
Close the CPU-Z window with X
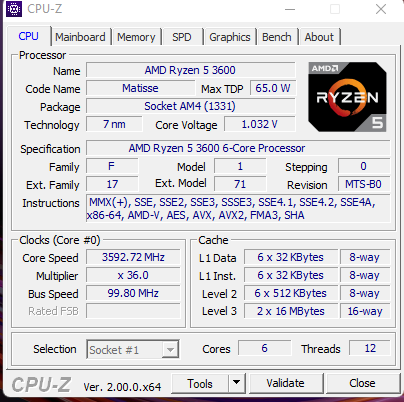tap(381, 9)
